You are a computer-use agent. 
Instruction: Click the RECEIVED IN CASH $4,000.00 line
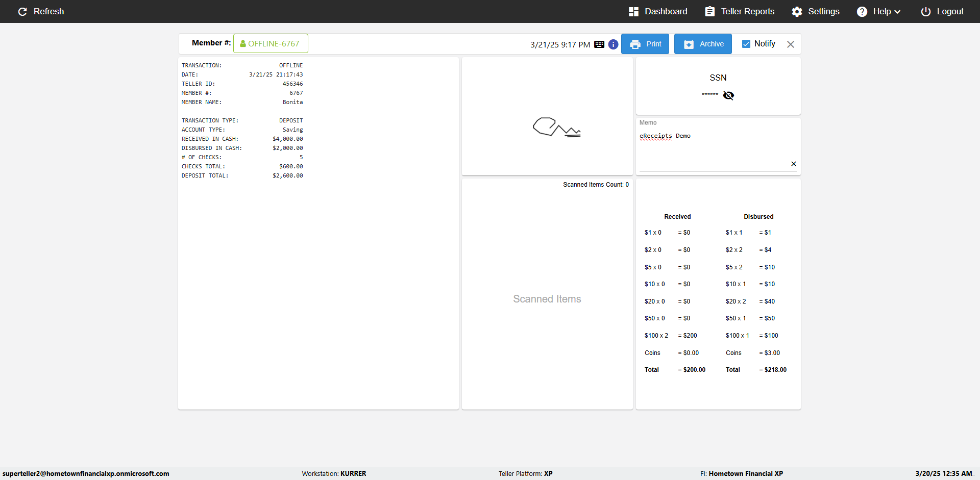tap(242, 139)
